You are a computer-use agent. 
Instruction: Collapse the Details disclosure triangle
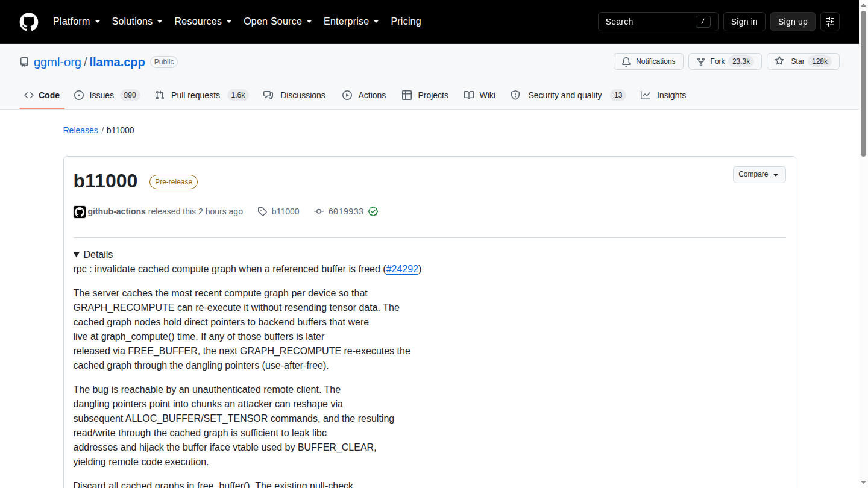pyautogui.click(x=77, y=254)
